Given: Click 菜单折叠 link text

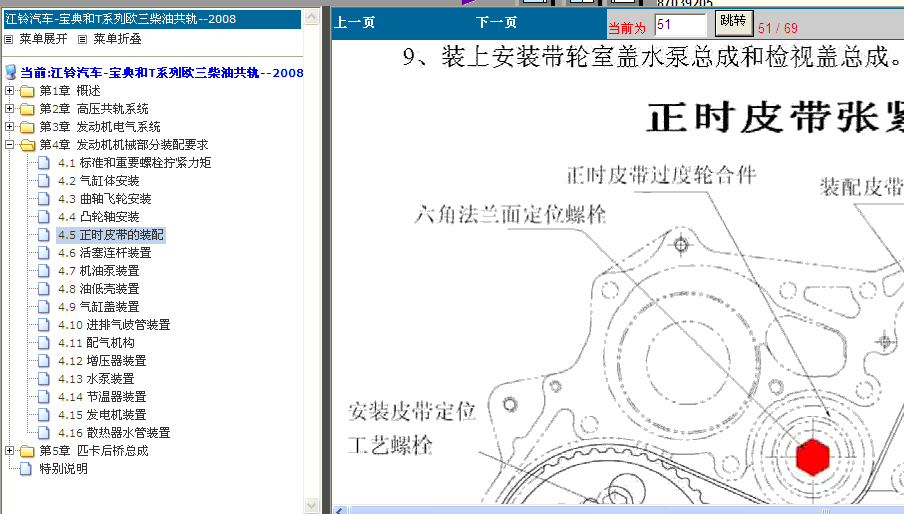Looking at the screenshot, I should (117, 39).
